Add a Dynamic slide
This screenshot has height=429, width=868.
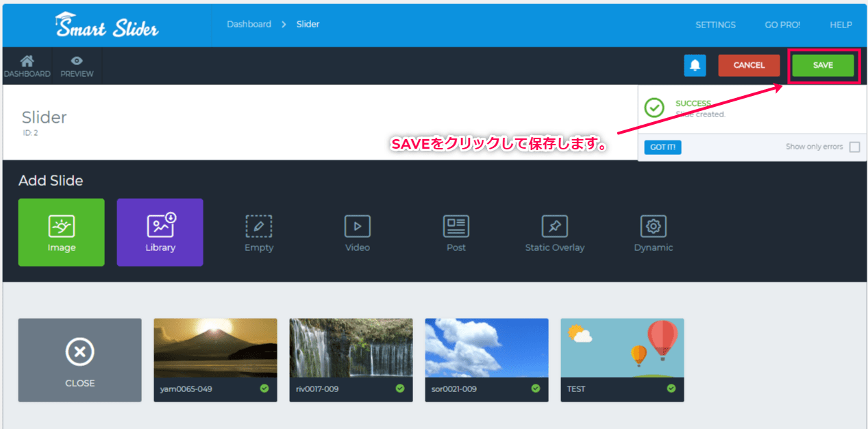[x=654, y=232]
